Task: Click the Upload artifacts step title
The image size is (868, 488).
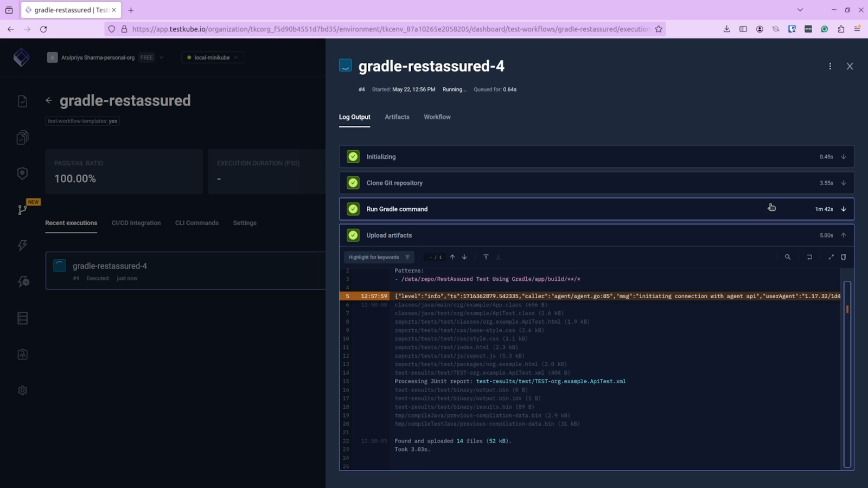Action: tap(389, 235)
